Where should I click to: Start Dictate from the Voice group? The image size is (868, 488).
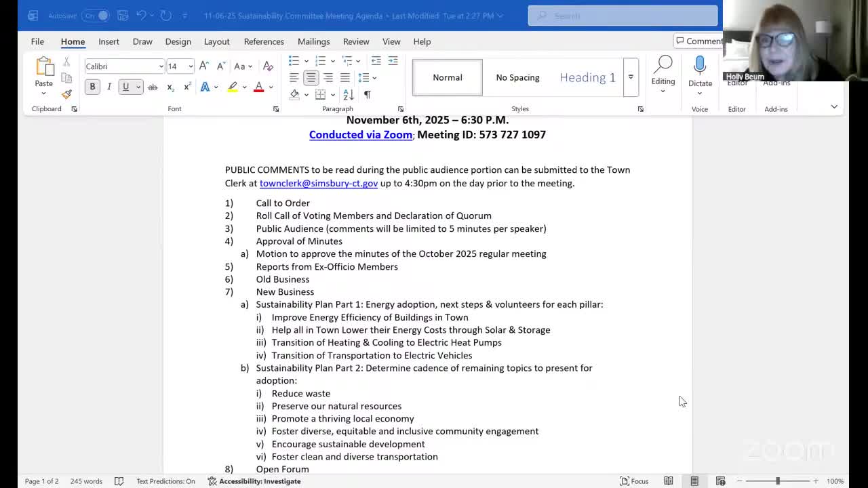[700, 70]
